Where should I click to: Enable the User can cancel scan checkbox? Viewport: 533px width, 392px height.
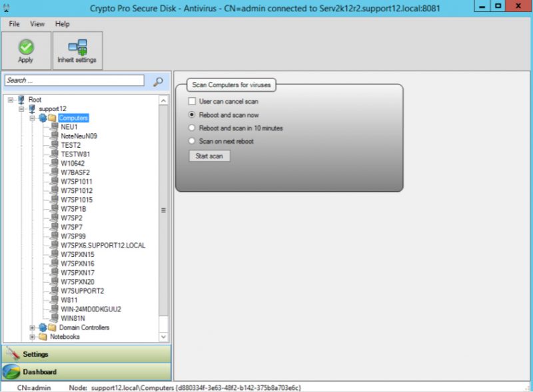[x=192, y=100]
